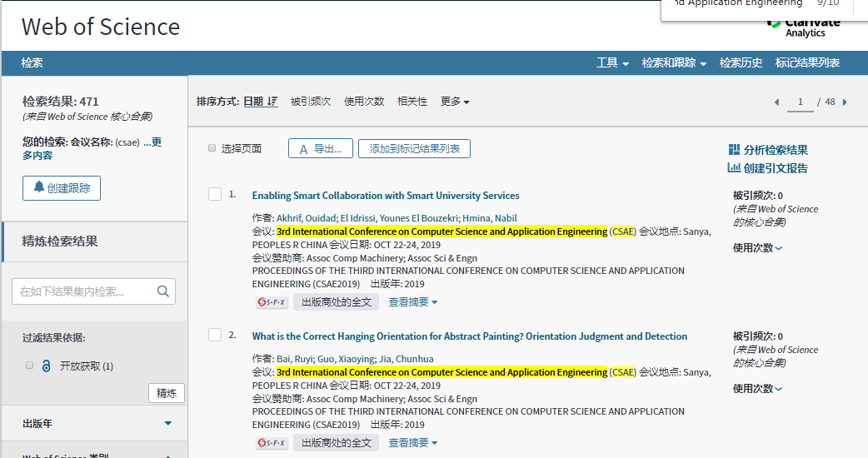Viewport: 868px width, 458px height.
Task: Click previous results page arrow
Action: (776, 102)
